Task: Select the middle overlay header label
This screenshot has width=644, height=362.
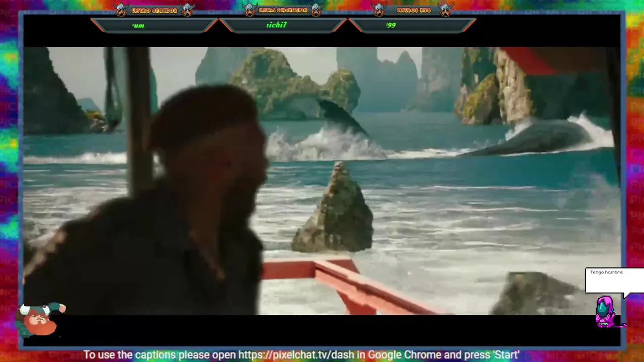Action: 283,10
